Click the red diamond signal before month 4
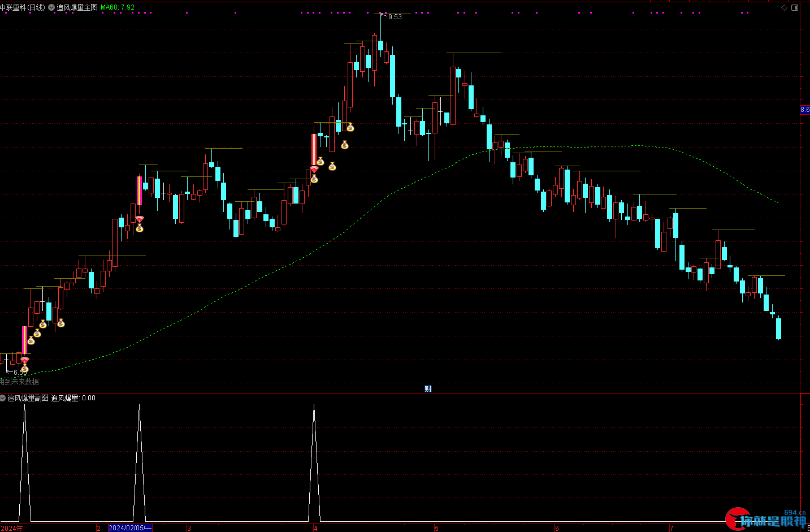Image resolution: width=810 pixels, height=532 pixels. pyautogui.click(x=314, y=170)
